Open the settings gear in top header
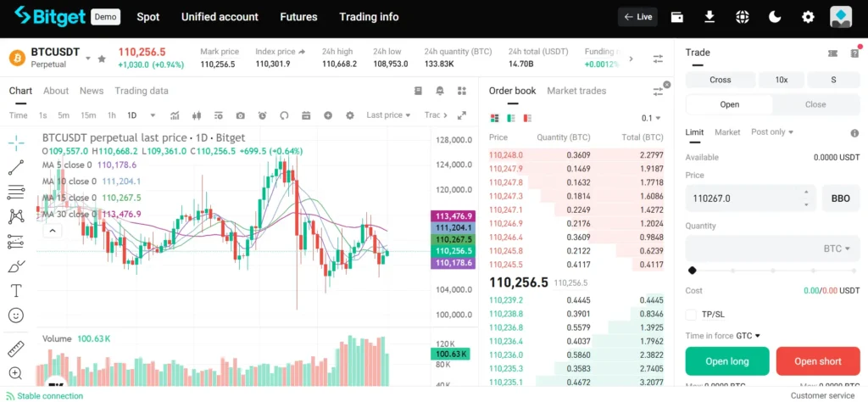Screen dimensions: 868x402 point(808,17)
